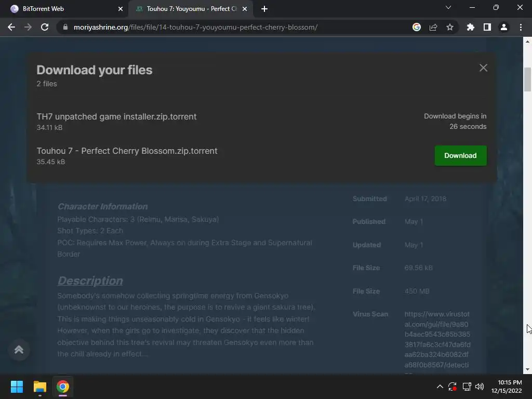This screenshot has width=532, height=399.
Task: Click the address bar URL
Action: [x=195, y=27]
